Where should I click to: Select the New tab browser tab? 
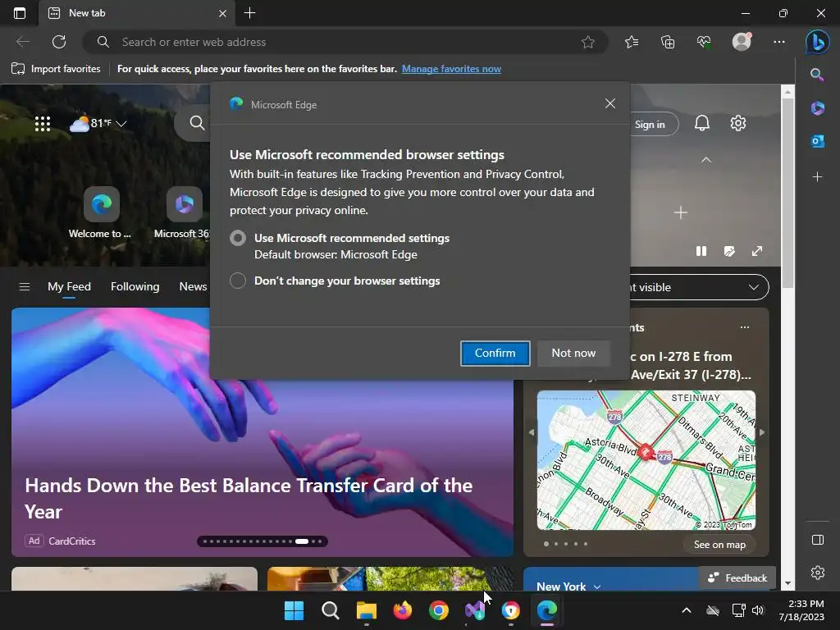[137, 13]
